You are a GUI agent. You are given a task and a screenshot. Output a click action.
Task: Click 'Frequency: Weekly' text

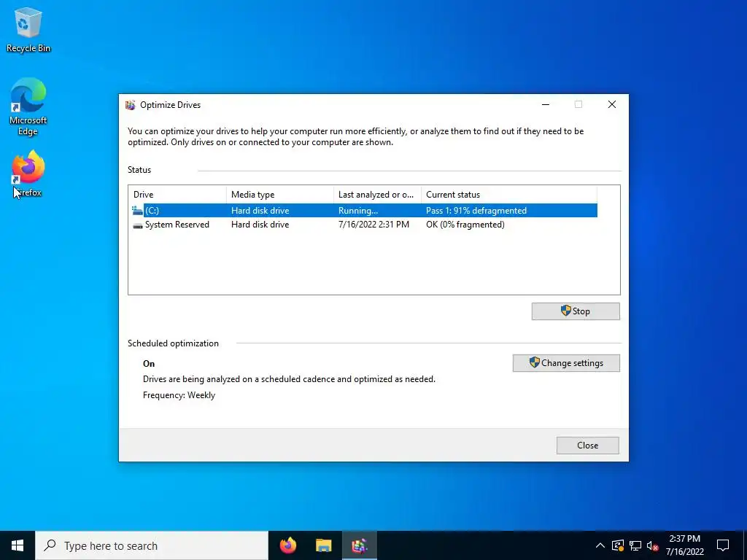[179, 395]
